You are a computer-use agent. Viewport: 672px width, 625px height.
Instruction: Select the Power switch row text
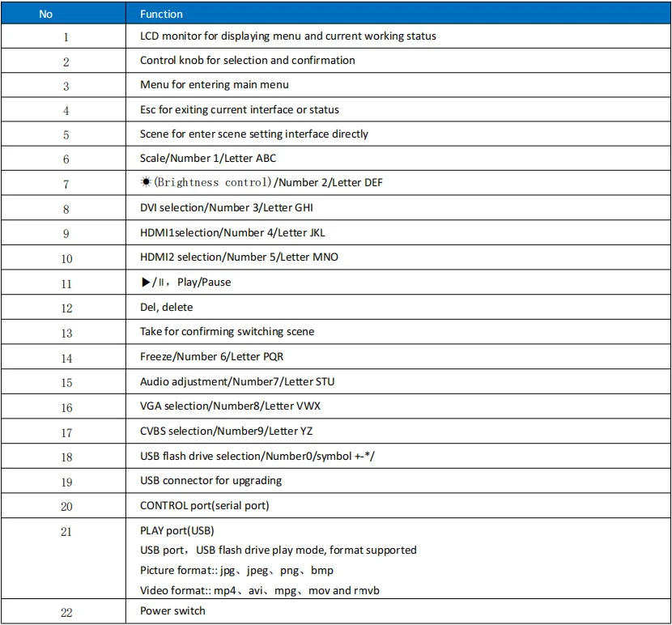172,611
